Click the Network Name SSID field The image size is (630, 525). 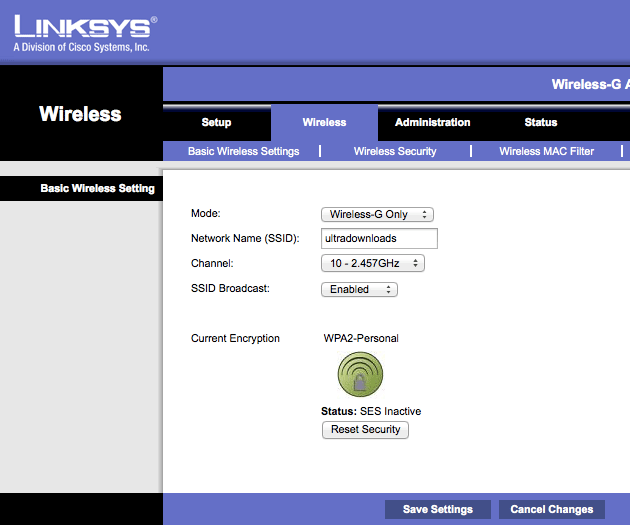[379, 238]
